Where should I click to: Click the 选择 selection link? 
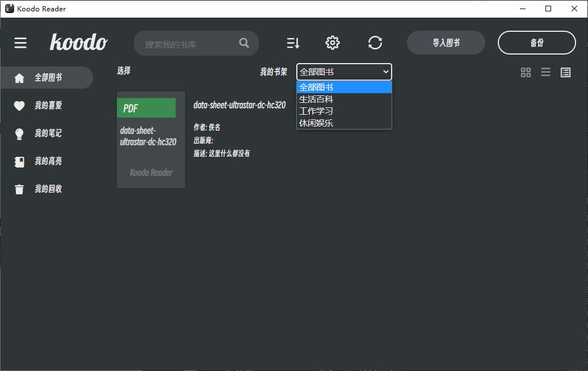click(x=123, y=71)
